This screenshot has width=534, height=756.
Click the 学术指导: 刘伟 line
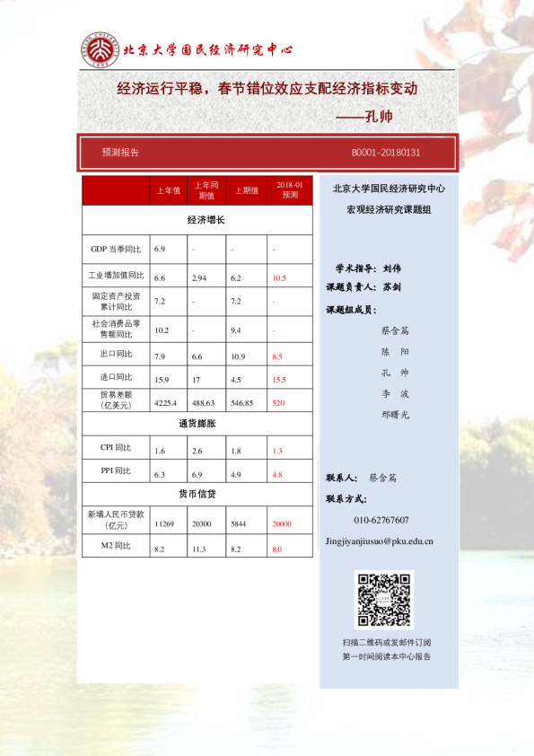(x=368, y=268)
